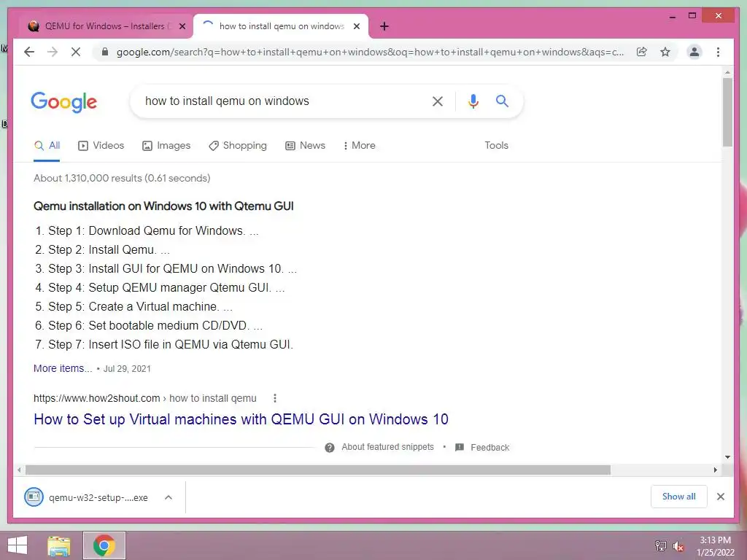This screenshot has width=747, height=560.
Task: Click the horizontal scrollbar thumb
Action: pyautogui.click(x=318, y=470)
